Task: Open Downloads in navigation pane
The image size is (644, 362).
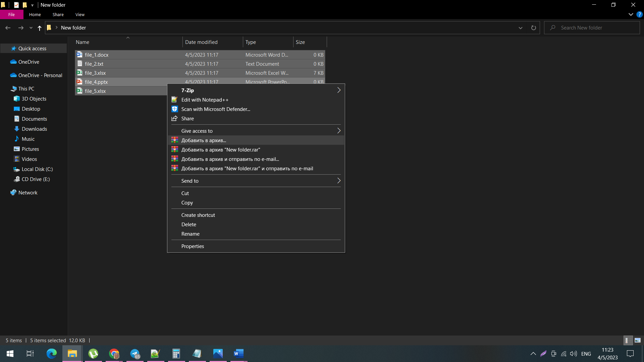Action: point(34,129)
